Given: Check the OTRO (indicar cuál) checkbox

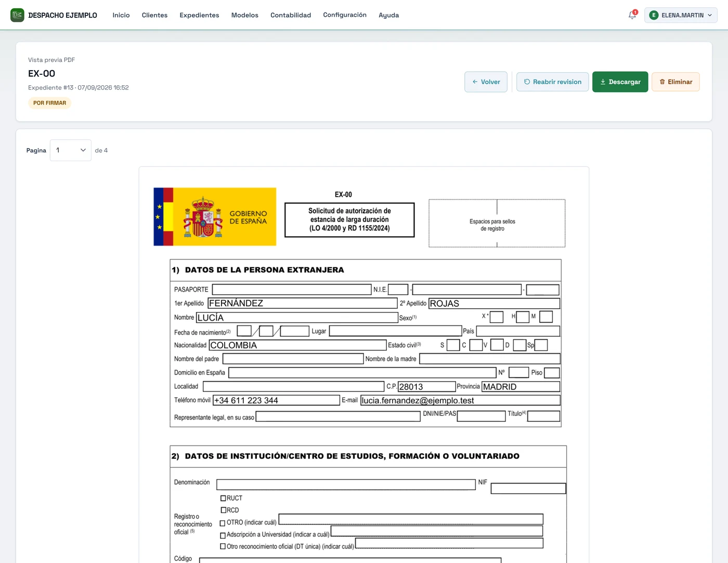Looking at the screenshot, I should click(x=223, y=523).
